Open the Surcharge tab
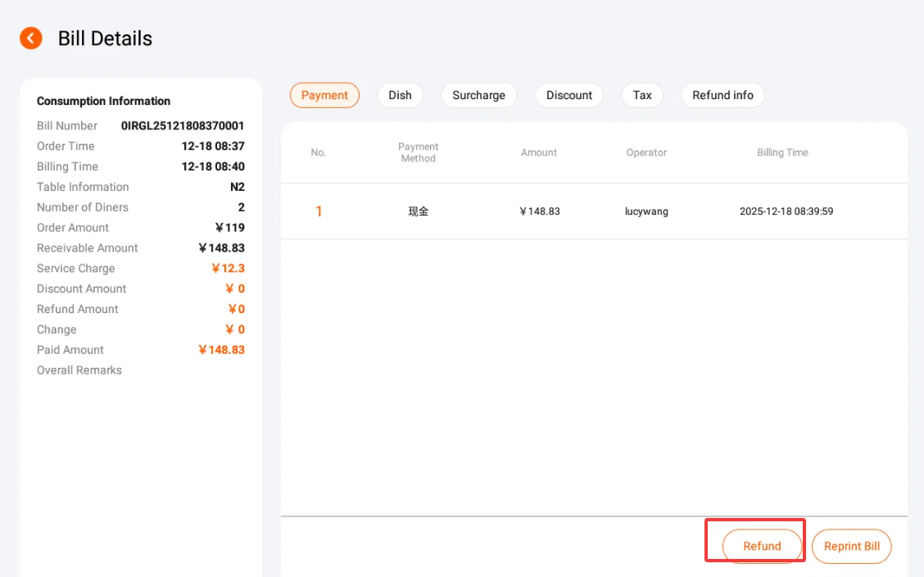 pos(479,95)
